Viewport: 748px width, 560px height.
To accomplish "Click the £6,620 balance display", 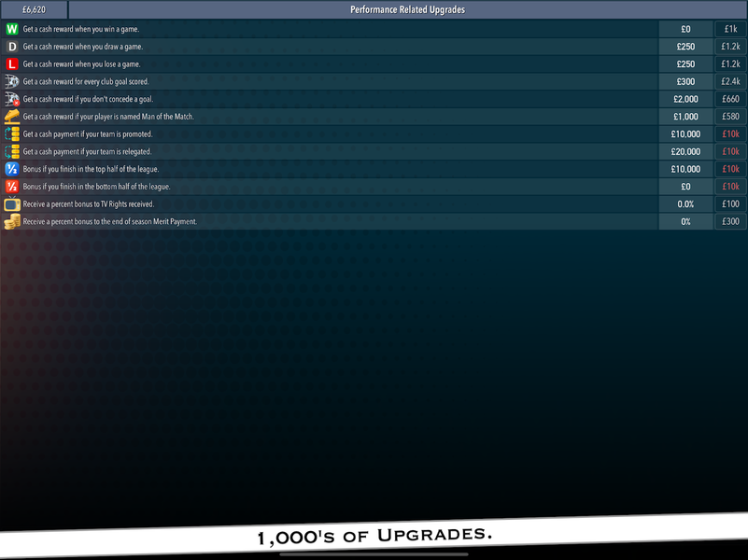I will point(35,10).
